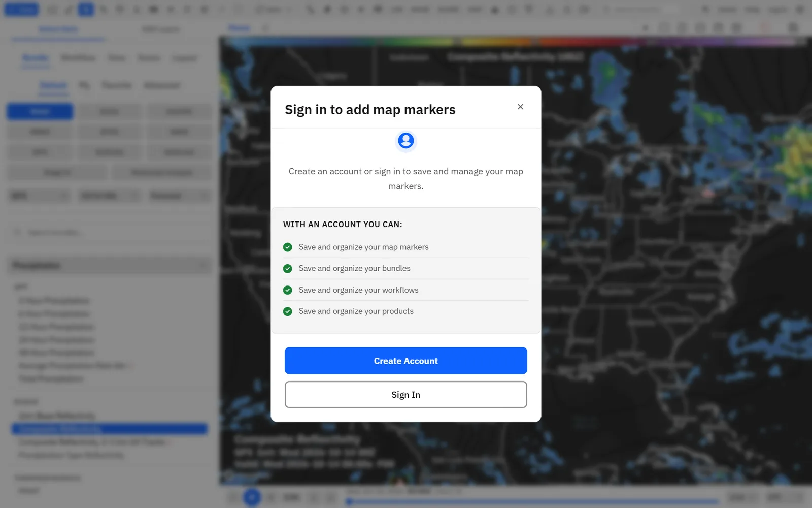Click the green check beside workflows

288,290
